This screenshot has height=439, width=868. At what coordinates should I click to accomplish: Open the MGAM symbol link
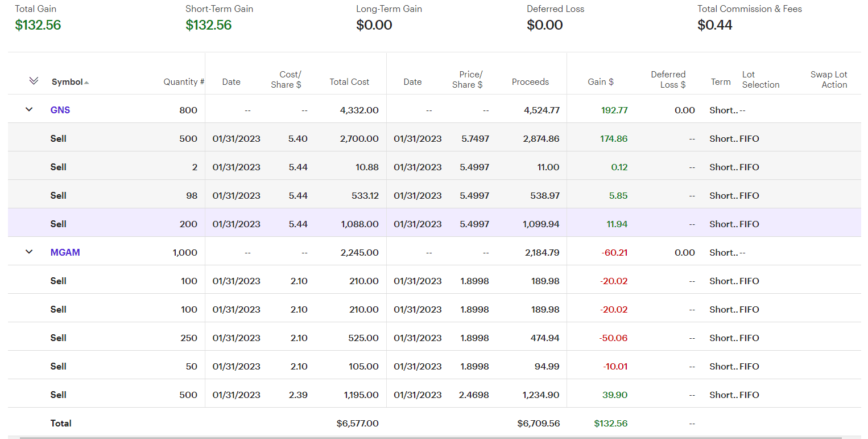[65, 252]
